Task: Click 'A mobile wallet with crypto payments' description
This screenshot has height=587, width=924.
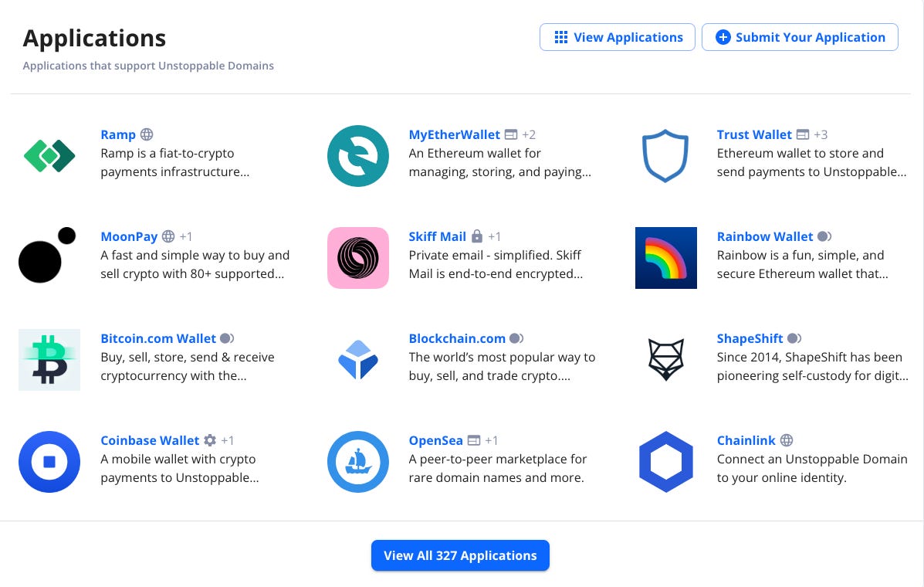Action: pos(180,468)
